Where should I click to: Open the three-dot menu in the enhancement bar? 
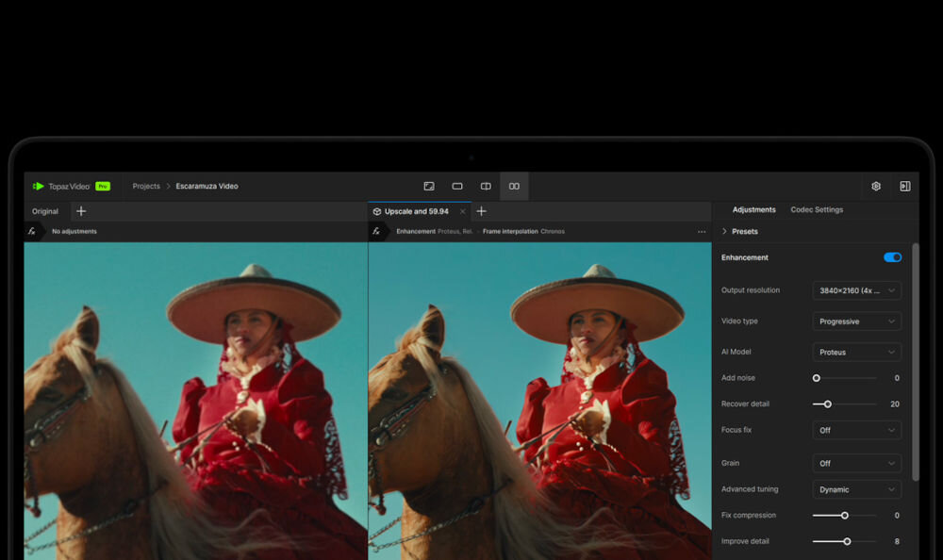702,232
